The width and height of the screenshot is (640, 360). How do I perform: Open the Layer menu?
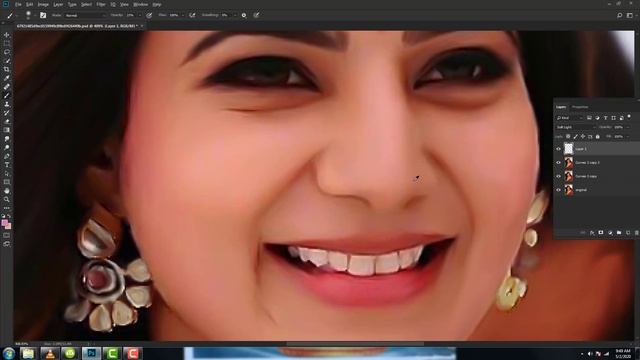coord(58,4)
